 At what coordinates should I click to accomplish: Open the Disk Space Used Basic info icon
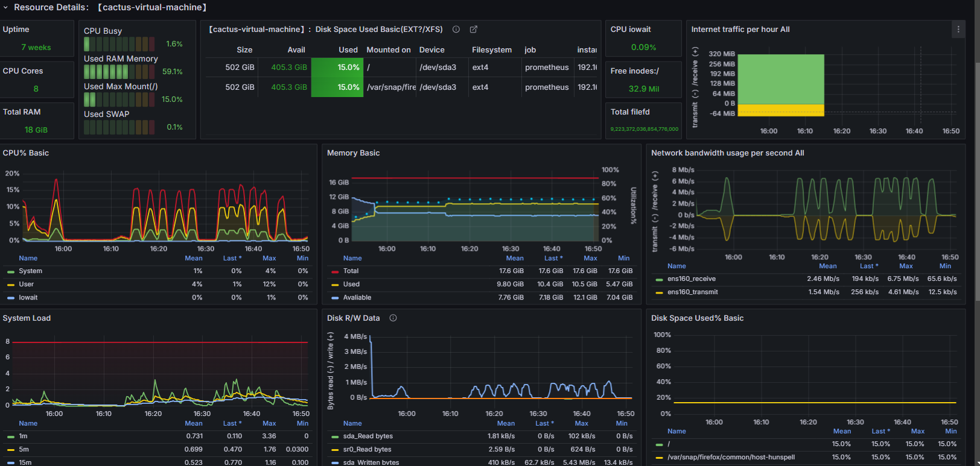coord(456,30)
